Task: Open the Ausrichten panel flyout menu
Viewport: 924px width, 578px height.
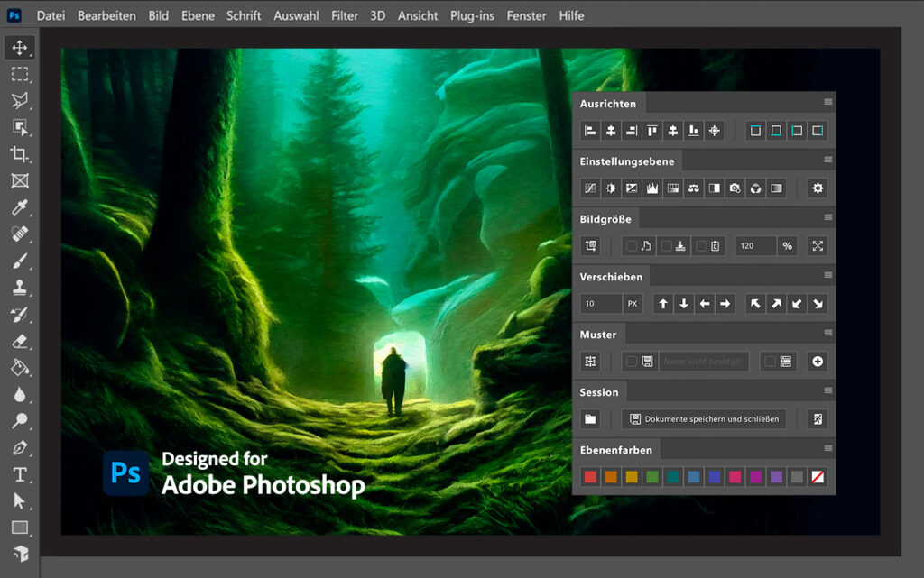Action: pyautogui.click(x=827, y=102)
